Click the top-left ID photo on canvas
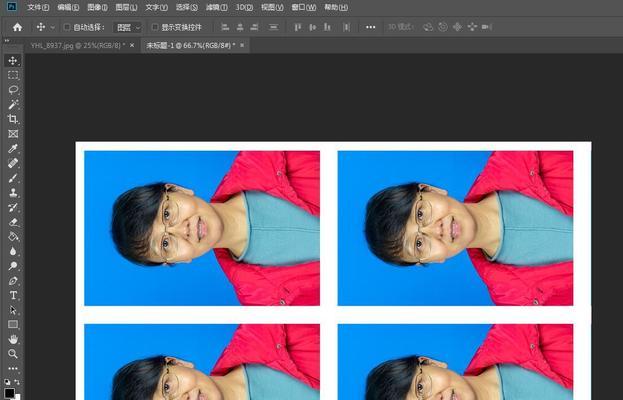Screen dimensions: 623x400 click(202, 228)
